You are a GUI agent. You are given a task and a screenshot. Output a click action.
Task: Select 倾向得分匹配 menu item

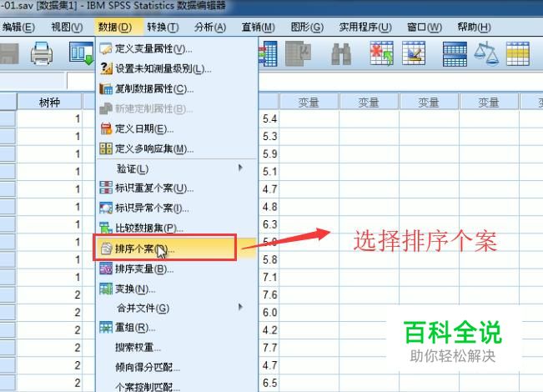pyautogui.click(x=177, y=367)
